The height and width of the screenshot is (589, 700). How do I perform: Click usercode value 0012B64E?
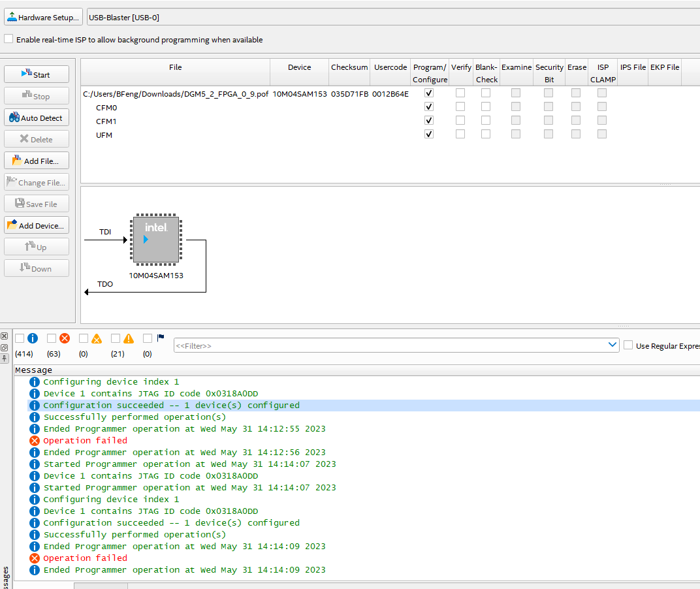tap(390, 94)
